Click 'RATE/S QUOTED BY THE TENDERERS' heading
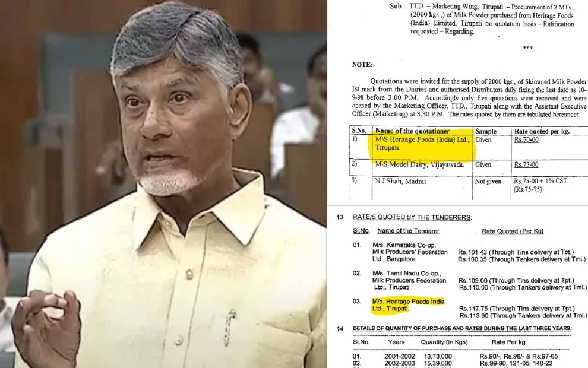The height and width of the screenshot is (368, 588). pos(412,217)
